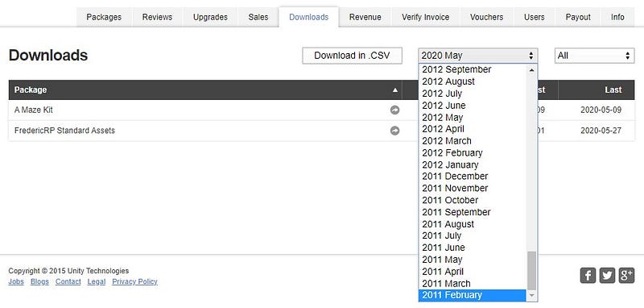The image size is (644, 308).
Task: Choose 2012 June from the list
Action: (473, 106)
